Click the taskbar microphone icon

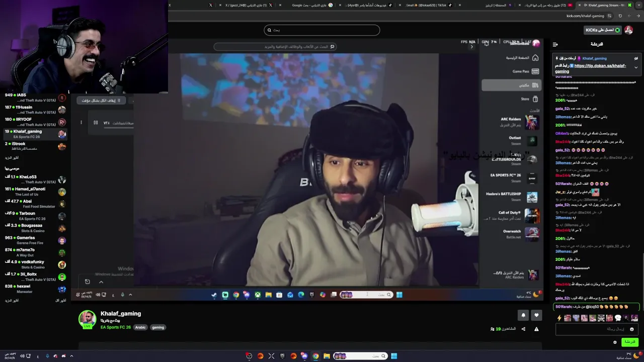pos(47,356)
